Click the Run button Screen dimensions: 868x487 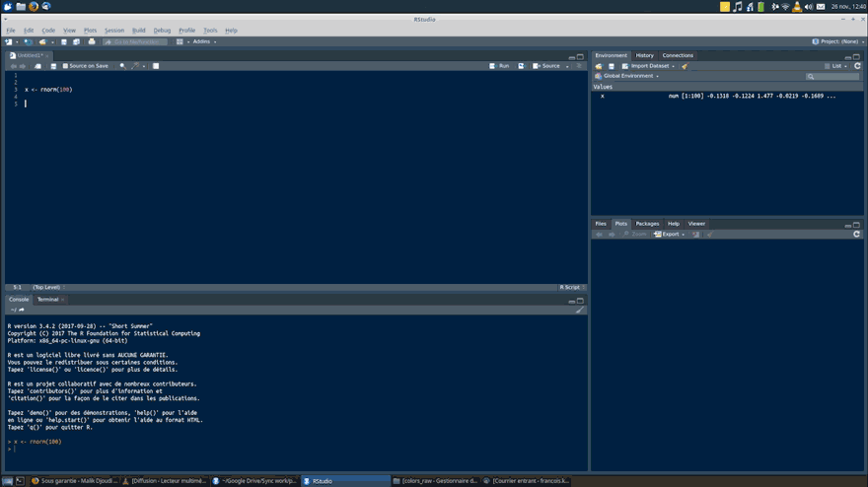(x=499, y=66)
